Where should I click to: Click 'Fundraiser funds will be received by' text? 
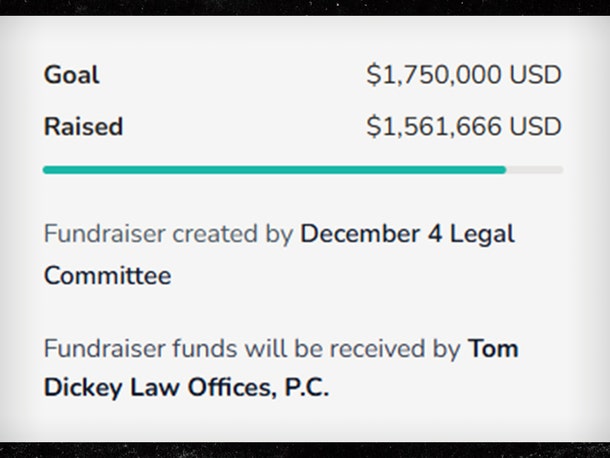pyautogui.click(x=252, y=349)
